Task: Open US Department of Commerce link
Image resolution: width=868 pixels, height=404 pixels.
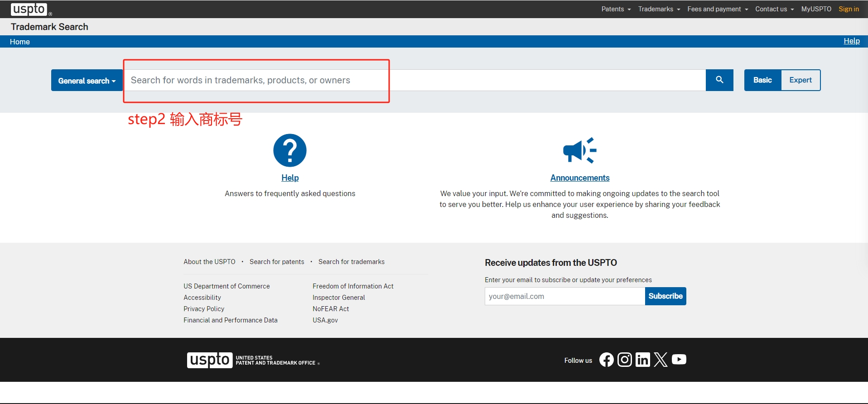Action: coord(227,286)
